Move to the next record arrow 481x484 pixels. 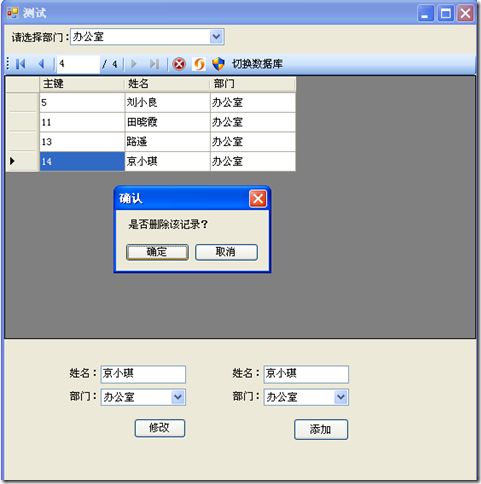[134, 64]
